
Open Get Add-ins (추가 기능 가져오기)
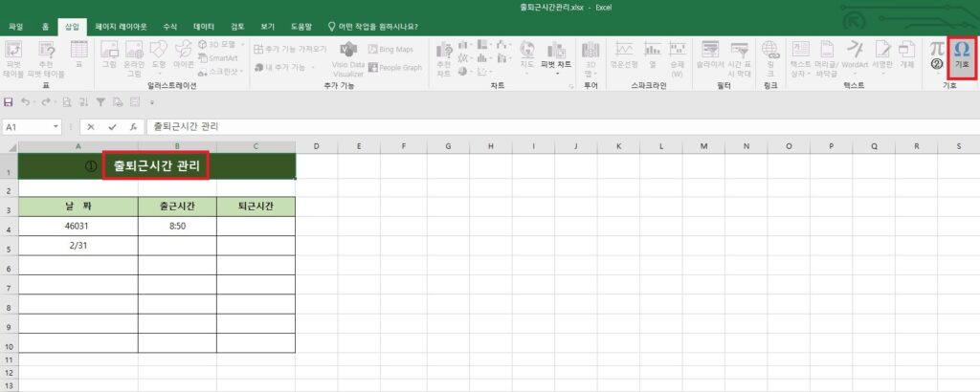coord(291,49)
